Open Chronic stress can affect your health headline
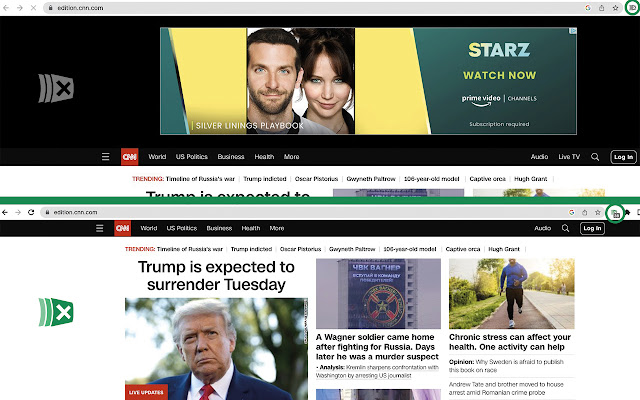This screenshot has width=640, height=400. click(x=510, y=342)
